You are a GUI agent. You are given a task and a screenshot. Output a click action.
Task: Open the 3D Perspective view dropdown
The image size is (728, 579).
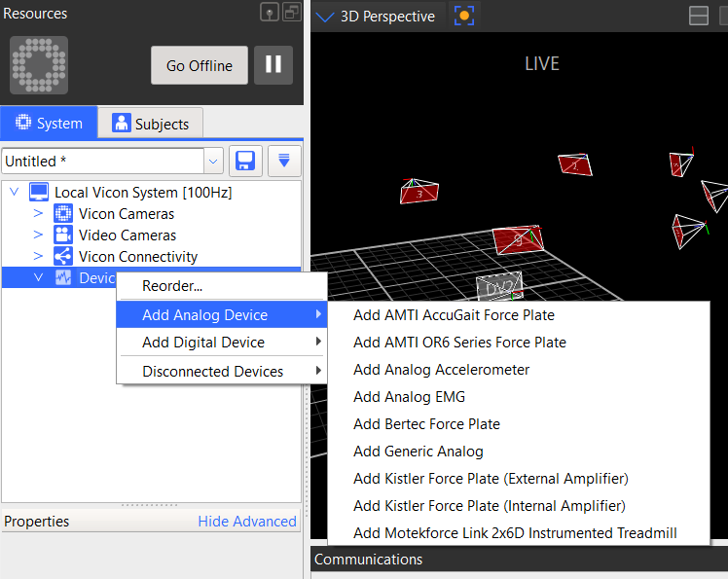click(325, 17)
